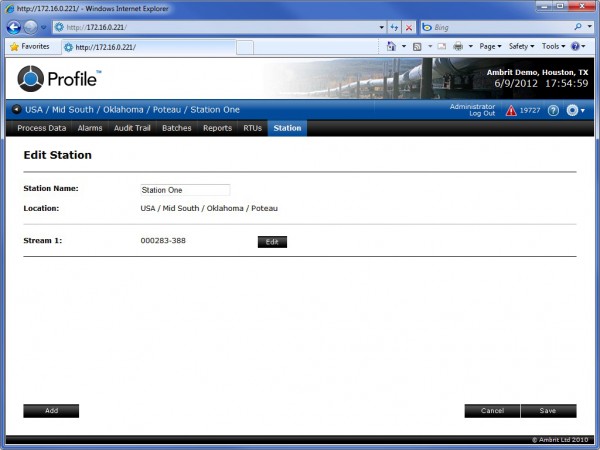This screenshot has width=600, height=450.
Task: Switch to the Alarms tab
Action: (90, 128)
